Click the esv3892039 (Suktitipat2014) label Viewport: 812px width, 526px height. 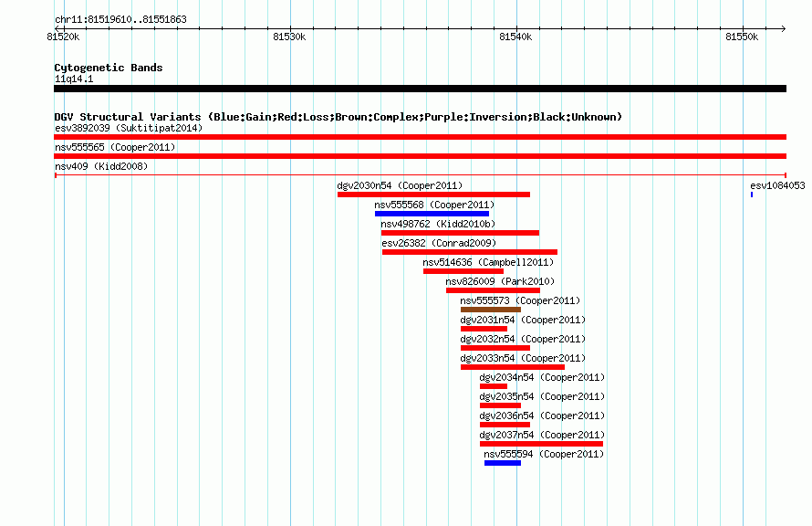click(129, 128)
